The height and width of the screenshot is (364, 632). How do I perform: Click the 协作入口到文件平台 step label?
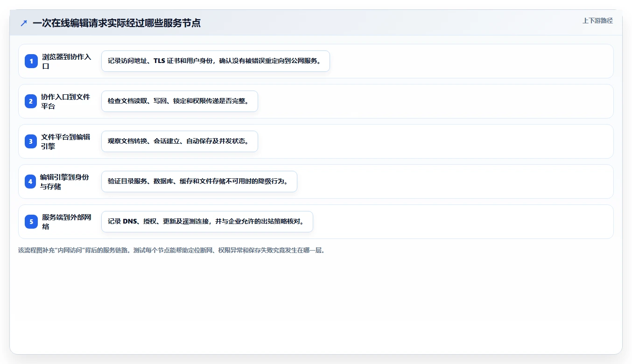tap(66, 101)
